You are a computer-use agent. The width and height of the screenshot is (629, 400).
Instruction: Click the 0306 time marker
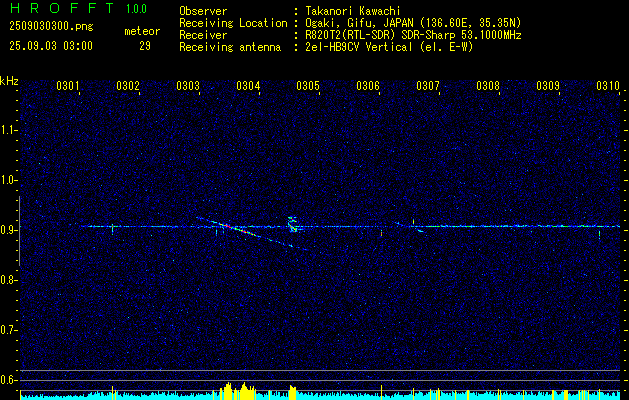368,85
